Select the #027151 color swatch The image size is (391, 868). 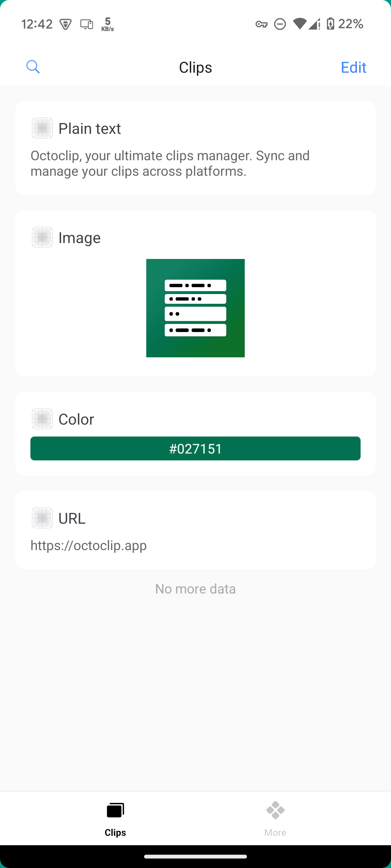pos(195,448)
